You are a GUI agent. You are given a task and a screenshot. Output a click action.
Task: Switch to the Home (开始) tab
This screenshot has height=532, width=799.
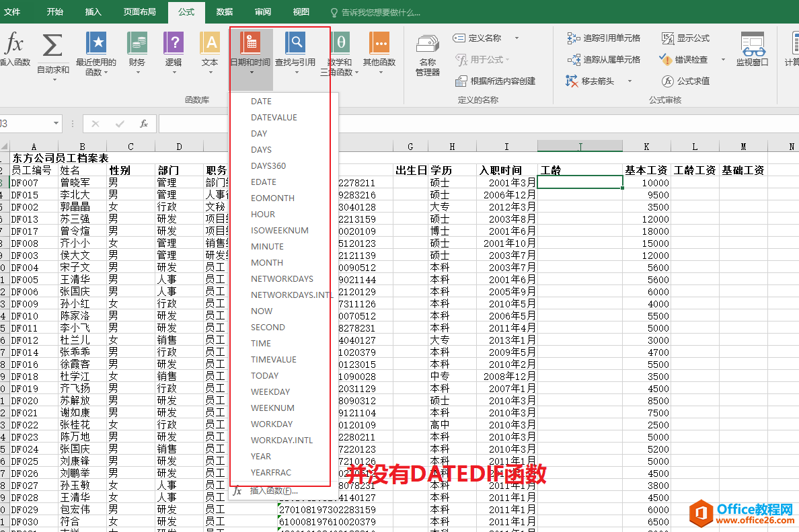[54, 11]
